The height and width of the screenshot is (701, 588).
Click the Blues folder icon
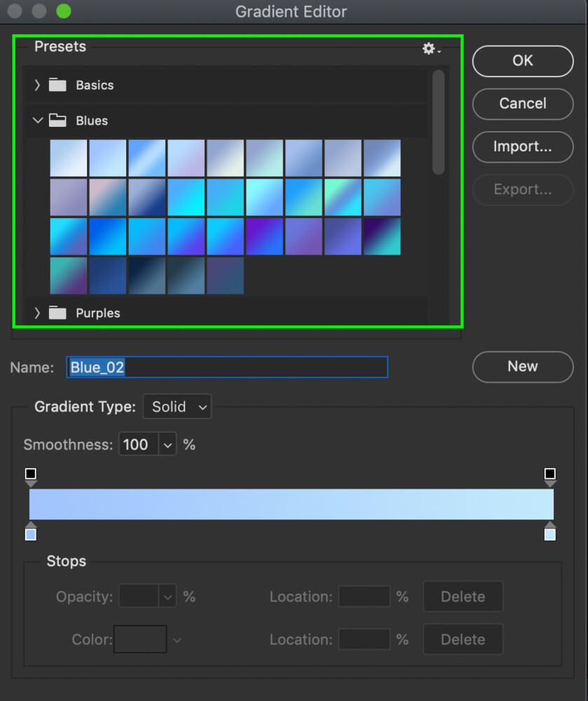(x=56, y=120)
